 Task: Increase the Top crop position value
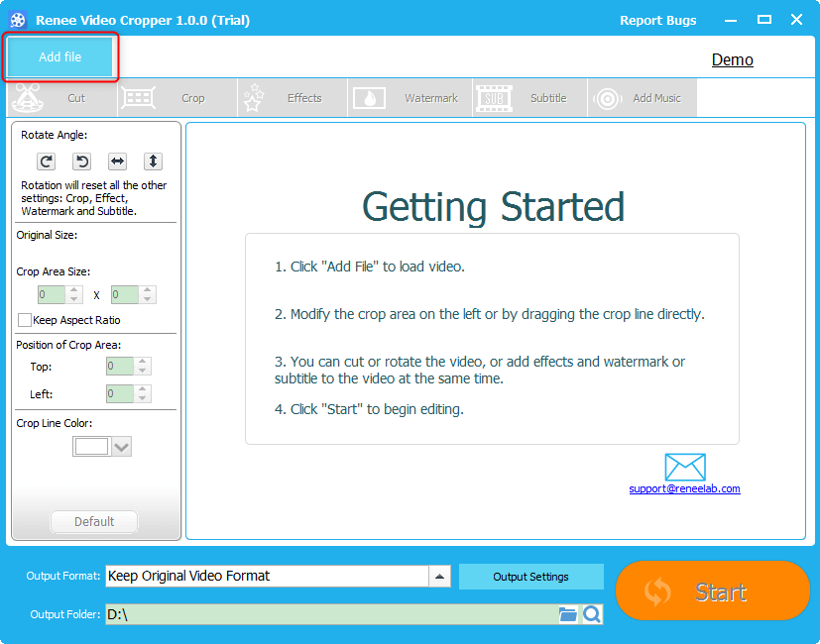143,363
